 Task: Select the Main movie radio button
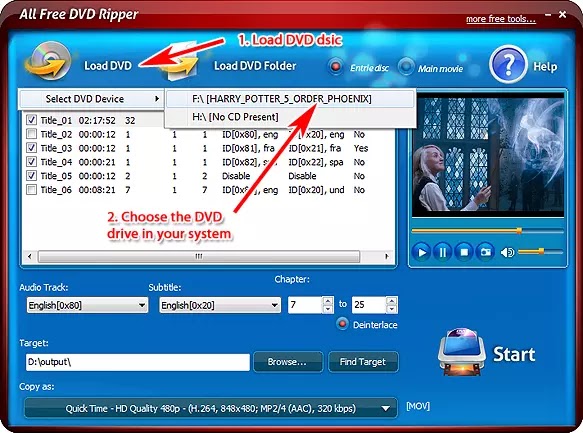coord(406,67)
